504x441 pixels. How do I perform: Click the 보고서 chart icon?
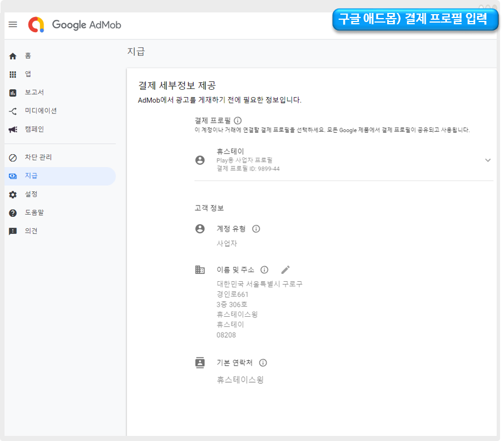coord(13,93)
